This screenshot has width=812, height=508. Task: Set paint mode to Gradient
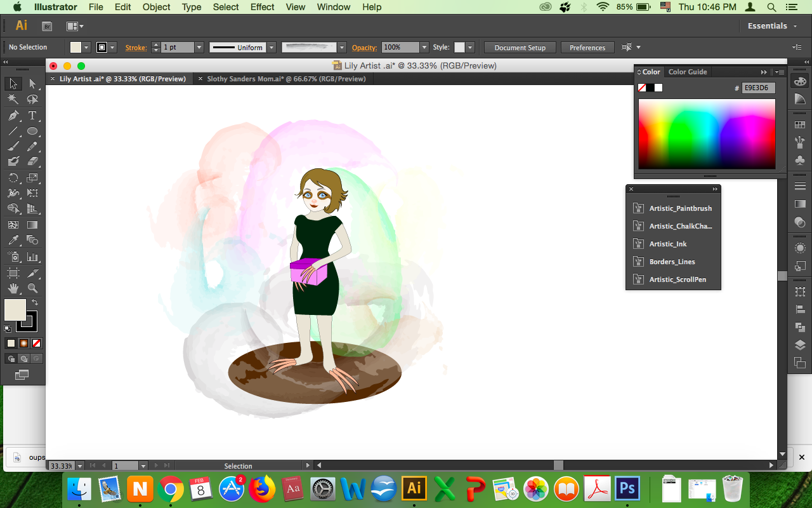[23, 343]
